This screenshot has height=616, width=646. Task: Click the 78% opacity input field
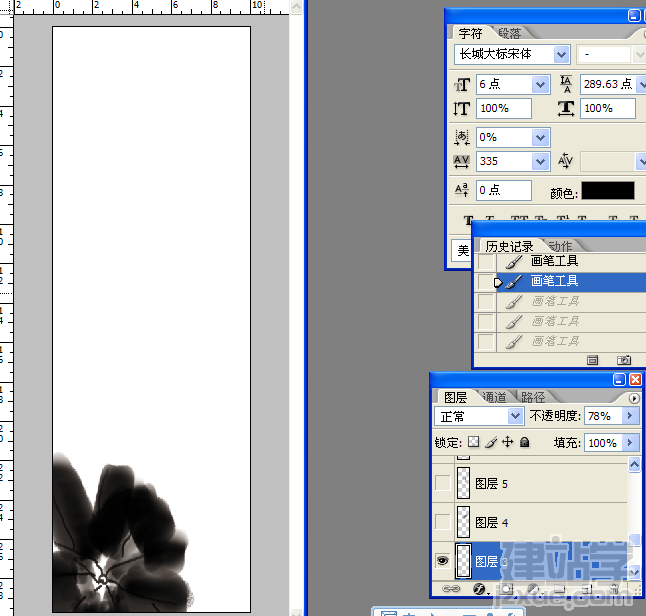click(x=604, y=416)
